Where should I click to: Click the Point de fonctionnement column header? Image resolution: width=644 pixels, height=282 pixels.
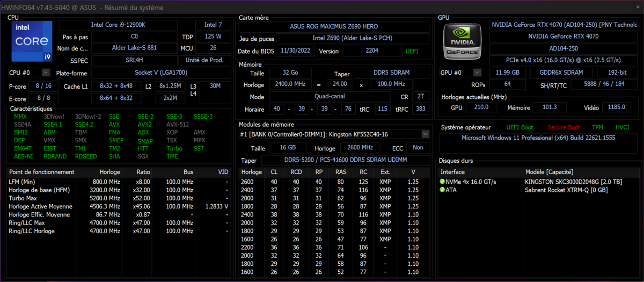click(41, 172)
